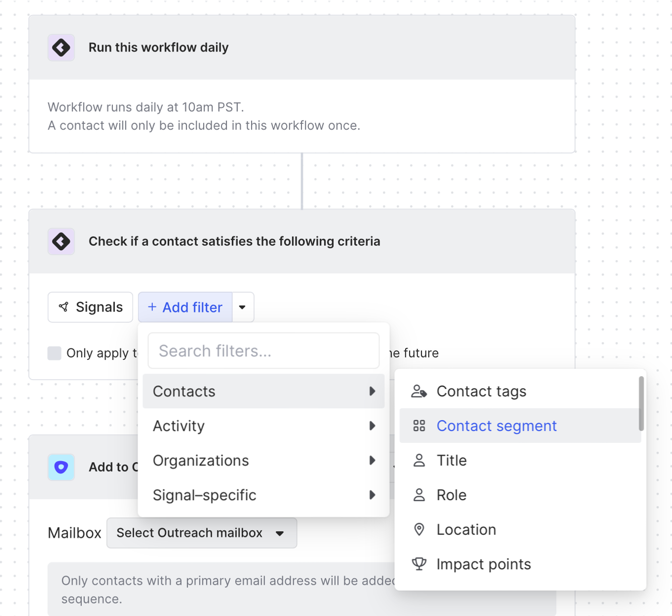Click the submenu scrollbar thumb
The height and width of the screenshot is (616, 672).
(641, 403)
